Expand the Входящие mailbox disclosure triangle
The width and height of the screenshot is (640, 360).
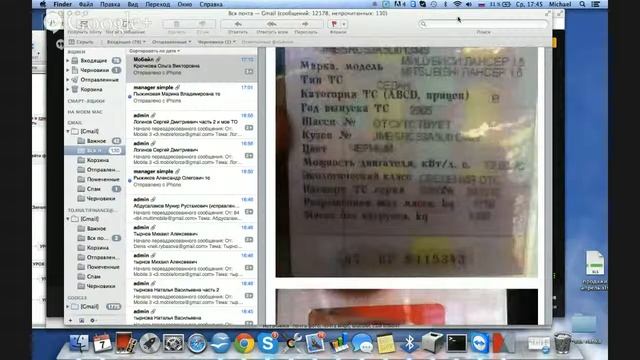[x=68, y=60]
